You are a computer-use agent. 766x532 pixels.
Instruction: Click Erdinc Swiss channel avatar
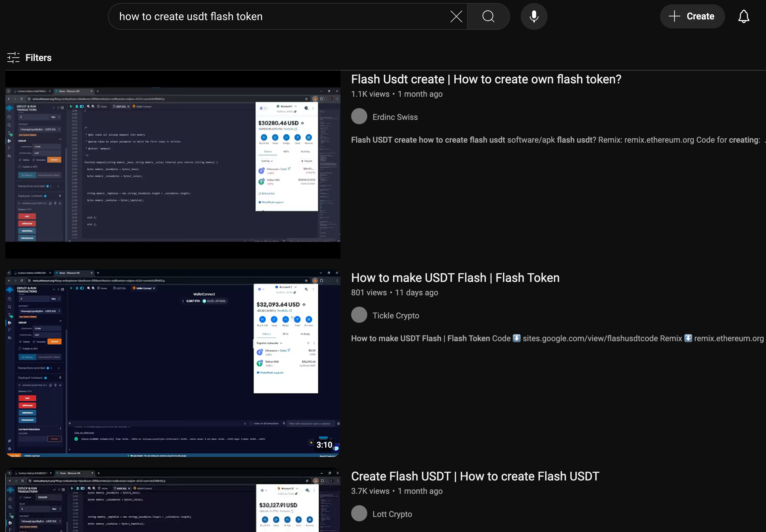click(x=359, y=117)
